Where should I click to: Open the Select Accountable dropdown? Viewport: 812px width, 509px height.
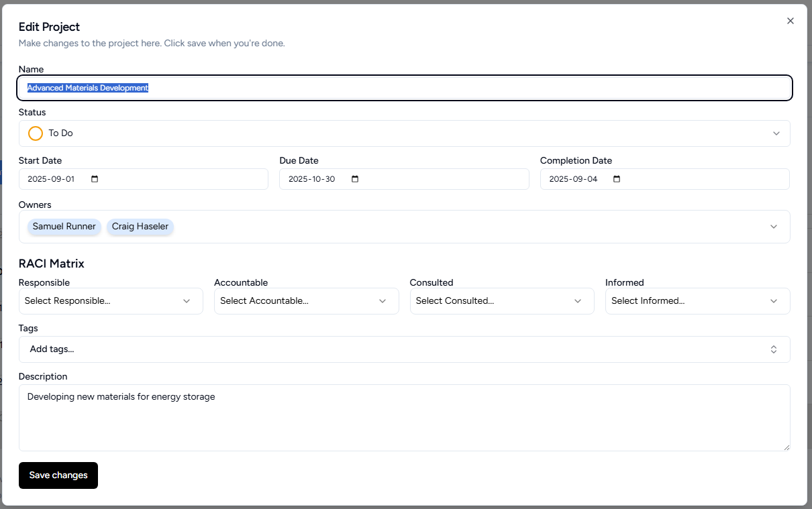306,301
